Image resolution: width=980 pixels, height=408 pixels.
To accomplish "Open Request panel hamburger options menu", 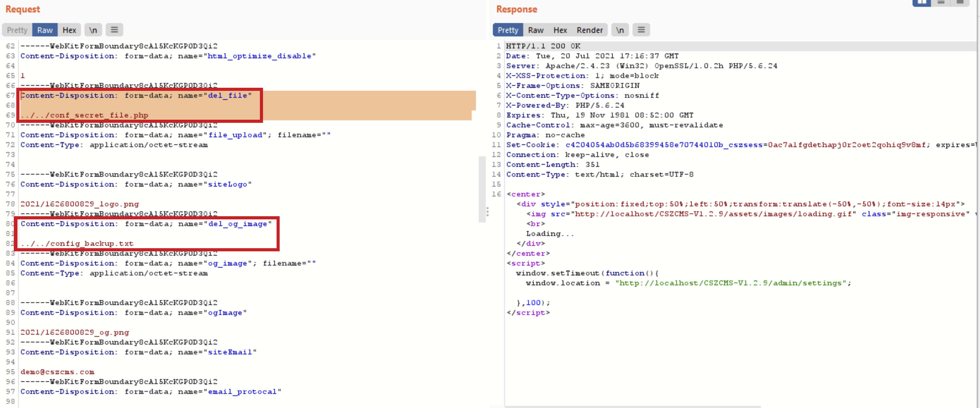I will coord(114,30).
